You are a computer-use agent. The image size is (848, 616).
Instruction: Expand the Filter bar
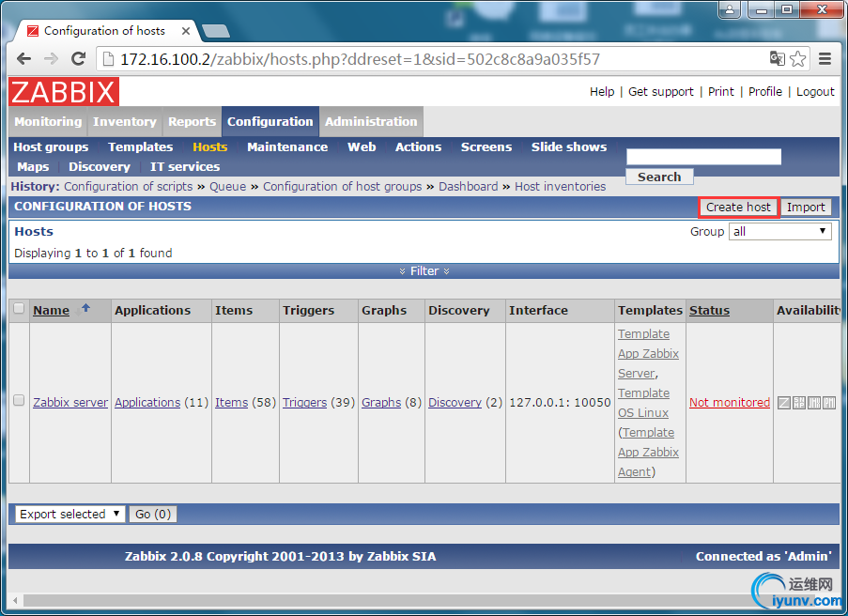click(x=424, y=271)
